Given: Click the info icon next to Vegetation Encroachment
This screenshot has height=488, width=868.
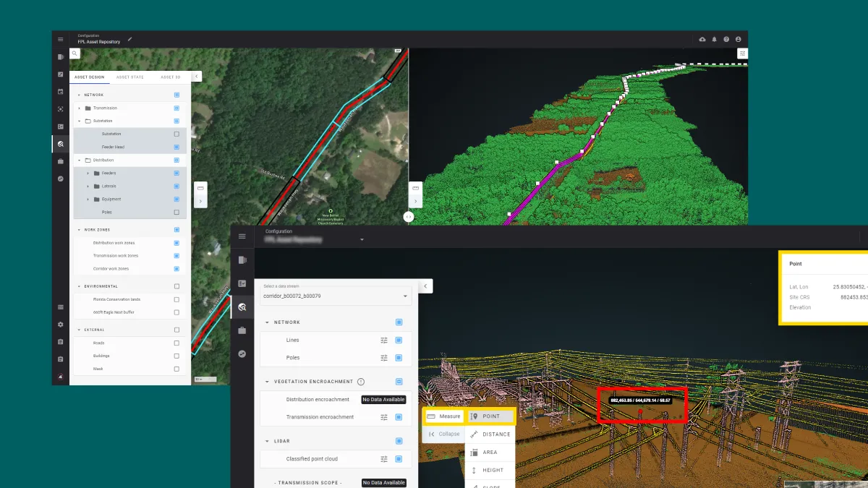Looking at the screenshot, I should point(361,382).
